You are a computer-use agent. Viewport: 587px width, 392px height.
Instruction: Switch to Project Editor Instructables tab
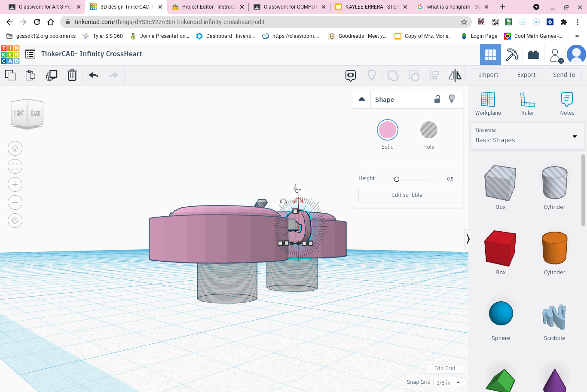[x=208, y=7]
